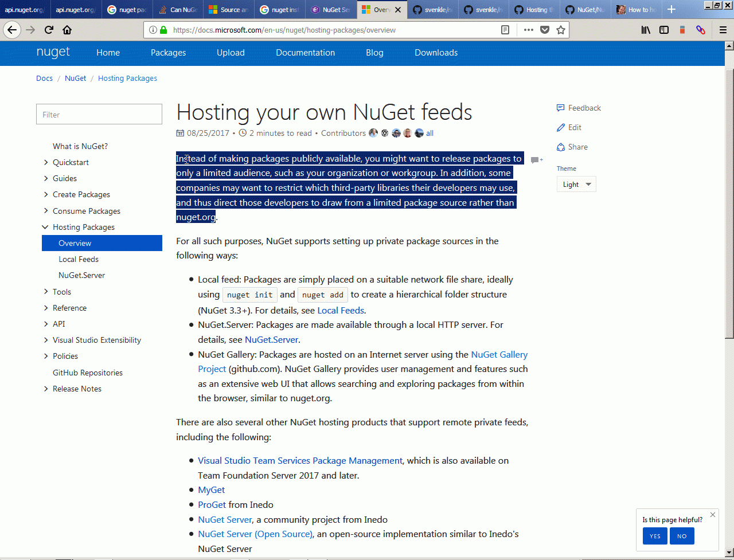Expand Consume Packages in the sidebar
The image size is (734, 560).
[x=46, y=211]
